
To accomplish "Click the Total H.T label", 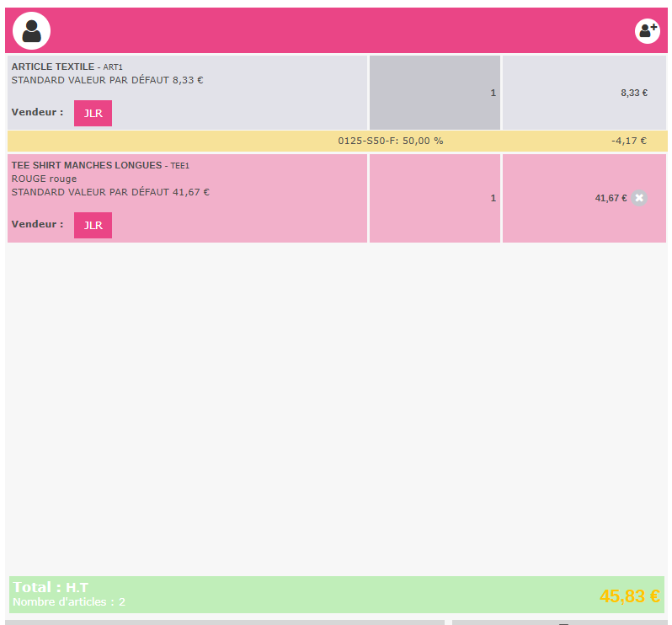I will 51,587.
